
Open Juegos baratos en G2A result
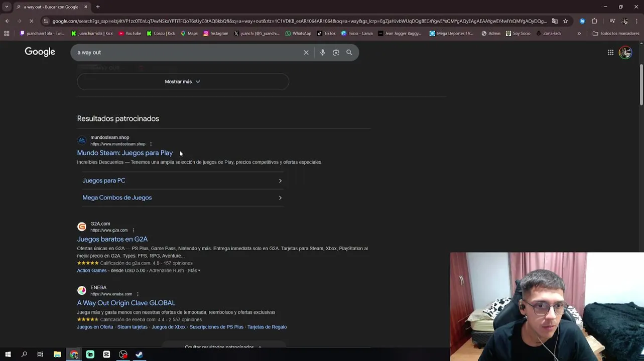(x=112, y=239)
